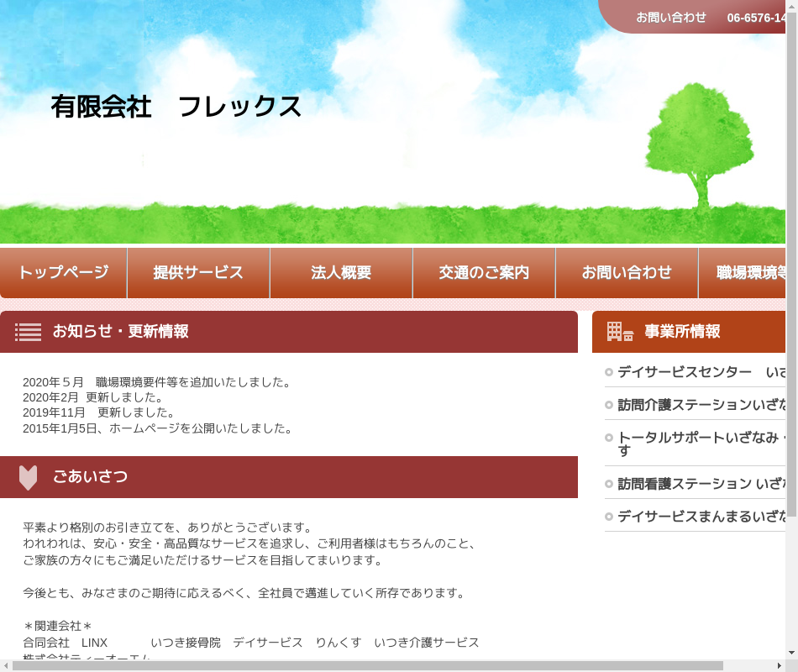Click the bullet icon before デイサービスセンター
798x672 pixels.
609,372
